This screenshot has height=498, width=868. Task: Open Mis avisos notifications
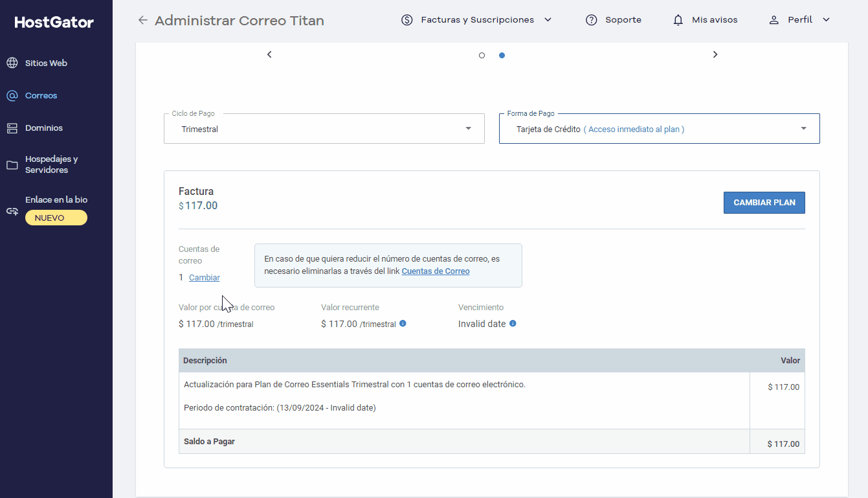(x=715, y=20)
